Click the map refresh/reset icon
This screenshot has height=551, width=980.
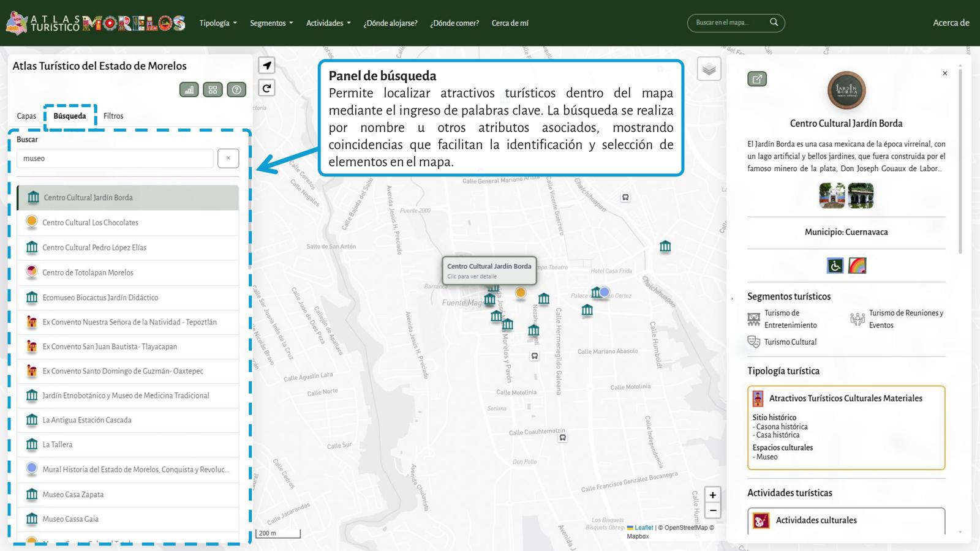[266, 88]
